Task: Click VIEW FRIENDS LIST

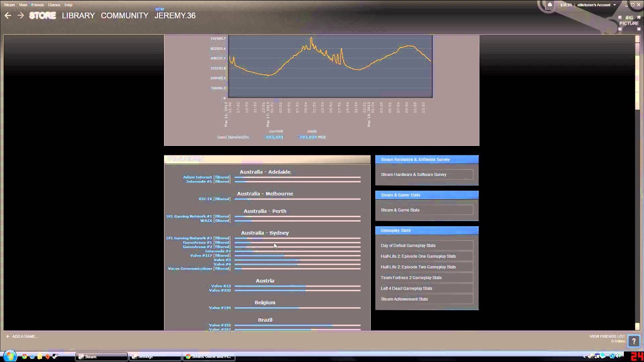Action: [607, 336]
